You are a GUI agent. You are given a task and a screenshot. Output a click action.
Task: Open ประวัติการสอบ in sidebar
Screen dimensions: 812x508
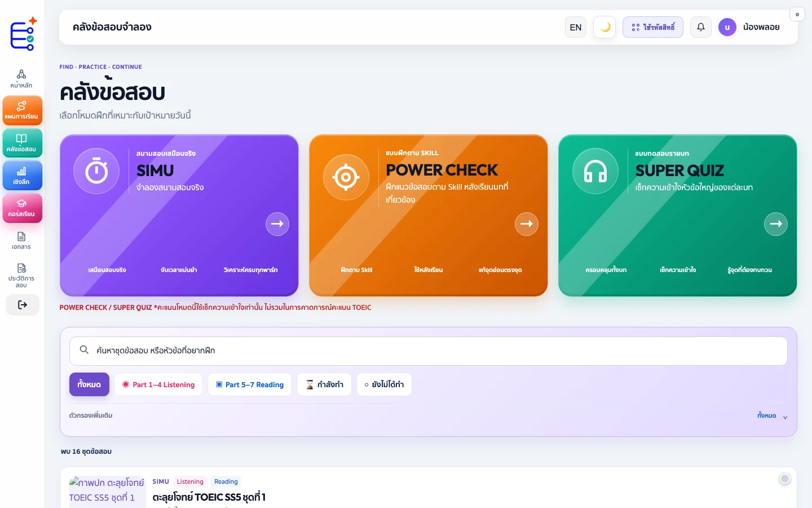point(21,275)
